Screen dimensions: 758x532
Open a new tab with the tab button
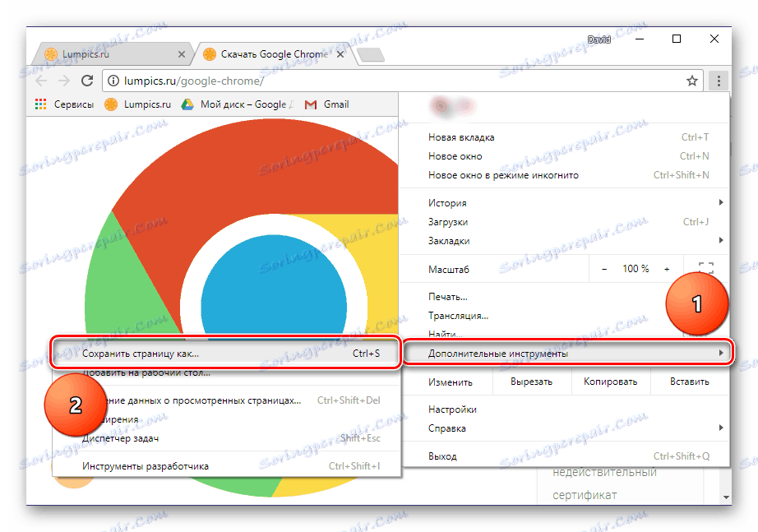[372, 55]
